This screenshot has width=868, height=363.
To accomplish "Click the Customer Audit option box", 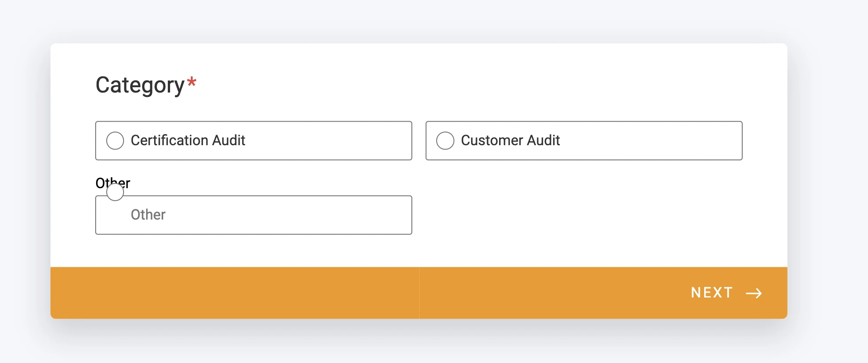I will (584, 140).
